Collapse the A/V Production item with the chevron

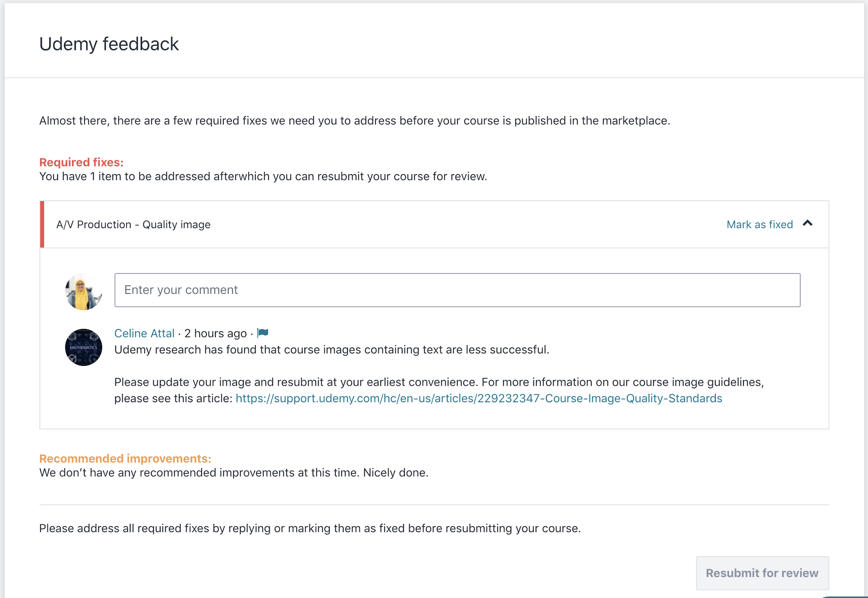click(x=807, y=223)
